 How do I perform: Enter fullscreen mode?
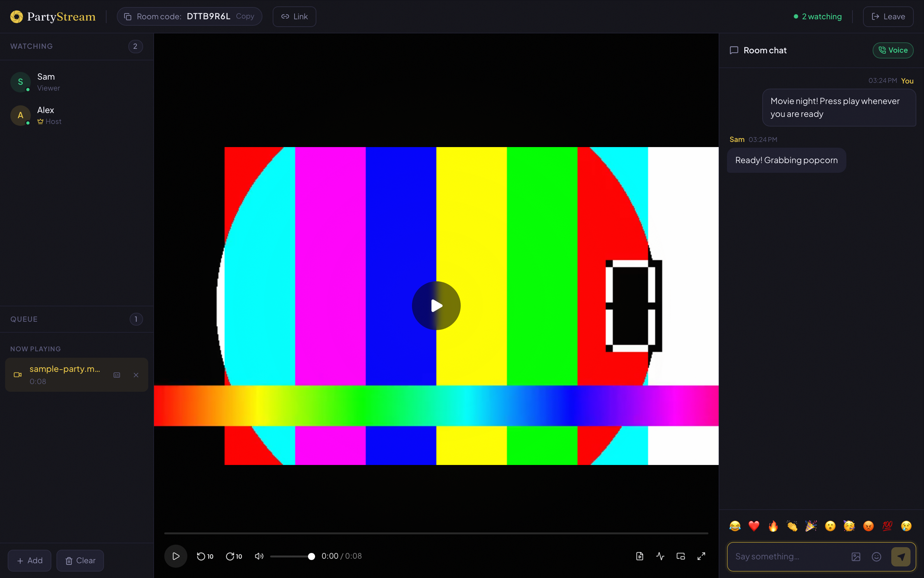(701, 556)
